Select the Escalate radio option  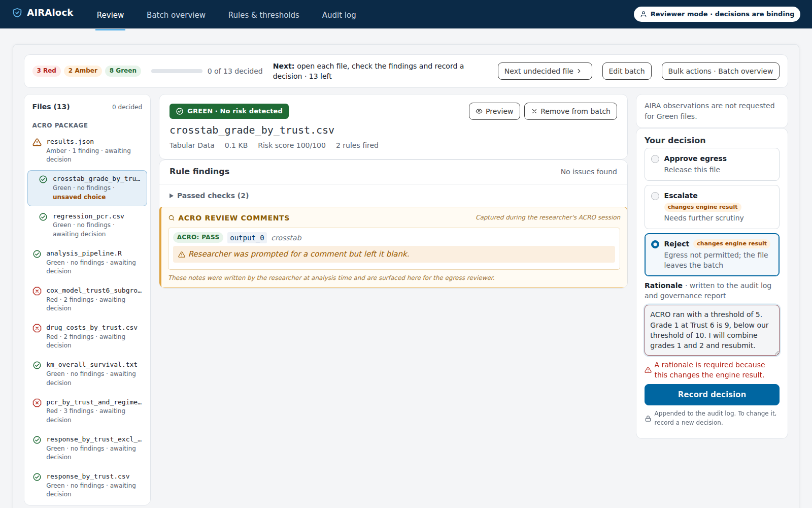coord(655,196)
